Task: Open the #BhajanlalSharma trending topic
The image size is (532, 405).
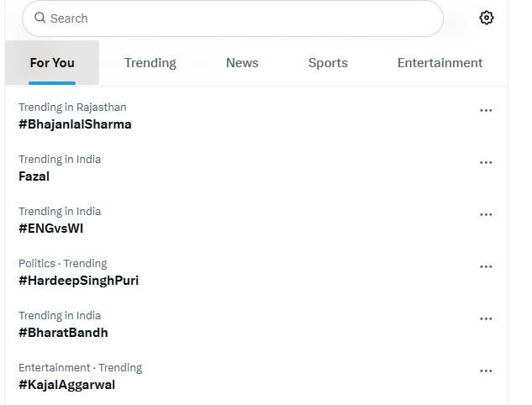Action: click(x=75, y=124)
